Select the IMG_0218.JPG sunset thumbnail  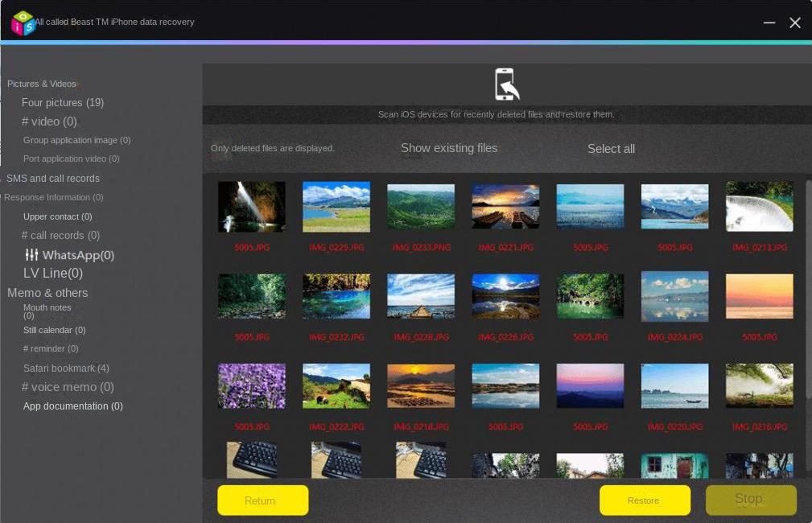point(421,386)
